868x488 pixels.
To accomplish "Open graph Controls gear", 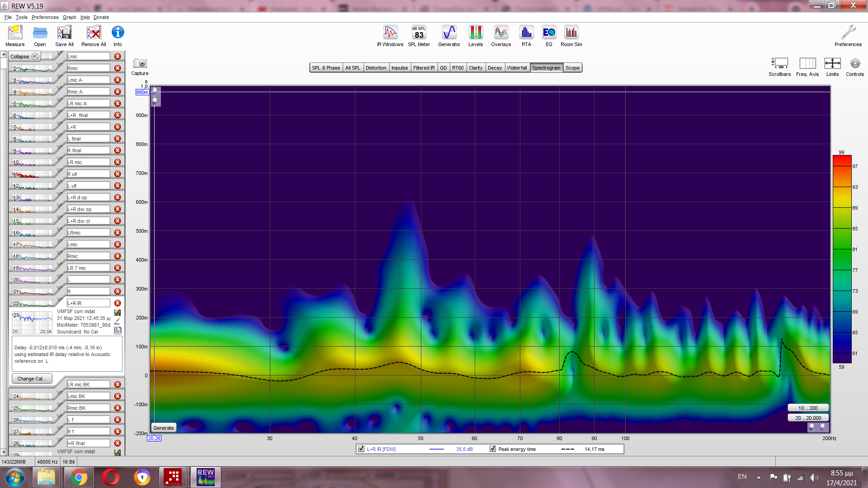I will 854,64.
